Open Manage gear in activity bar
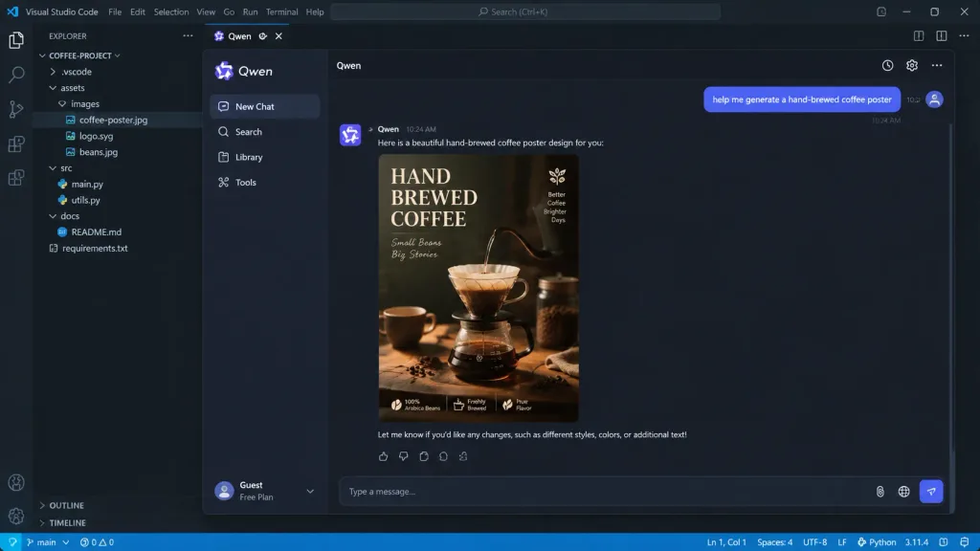Image resolution: width=980 pixels, height=551 pixels. [16, 516]
